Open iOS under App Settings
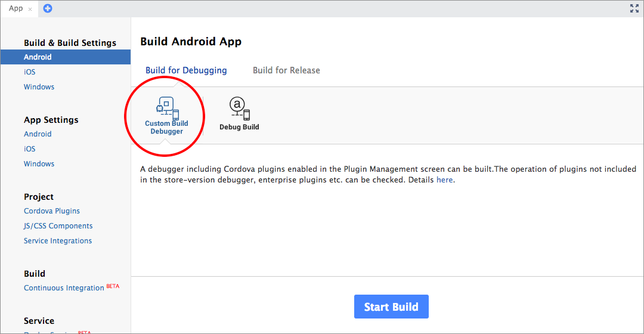 [30, 149]
